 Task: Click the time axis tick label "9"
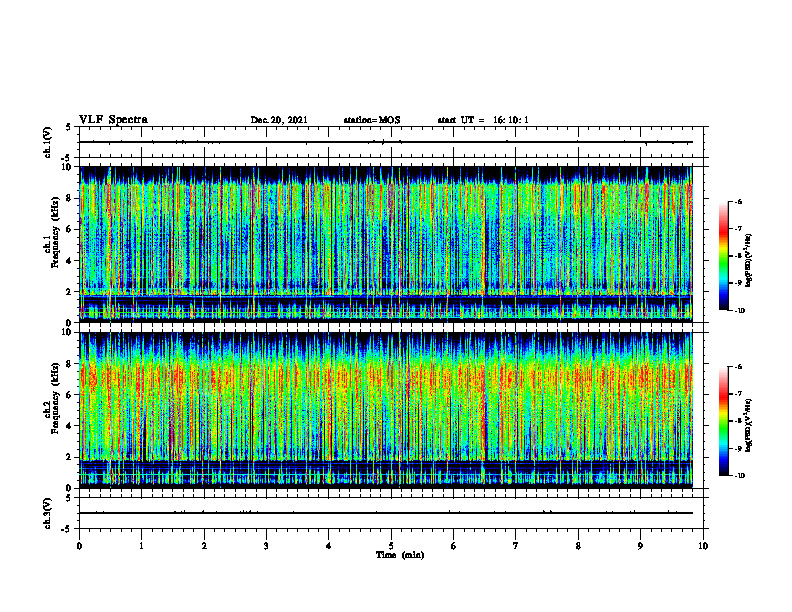tap(640, 546)
